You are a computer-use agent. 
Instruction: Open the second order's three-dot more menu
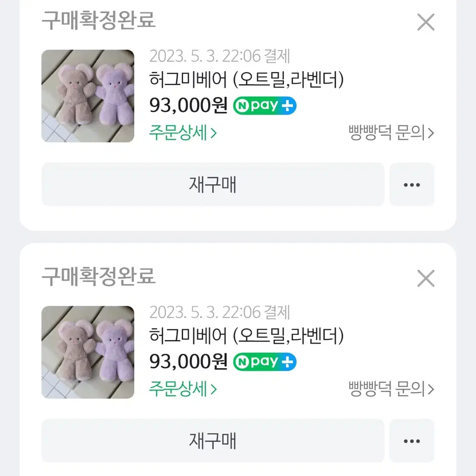click(x=412, y=441)
